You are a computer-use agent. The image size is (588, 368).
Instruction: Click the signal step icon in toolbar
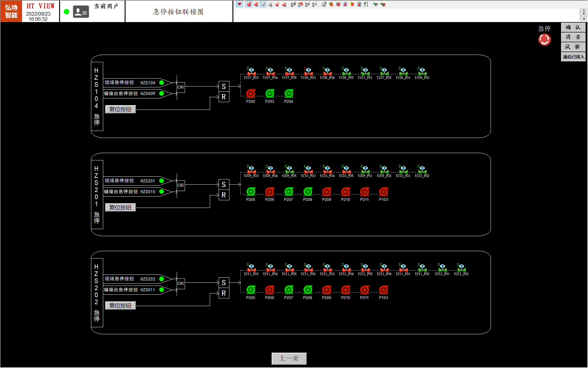(366, 4)
